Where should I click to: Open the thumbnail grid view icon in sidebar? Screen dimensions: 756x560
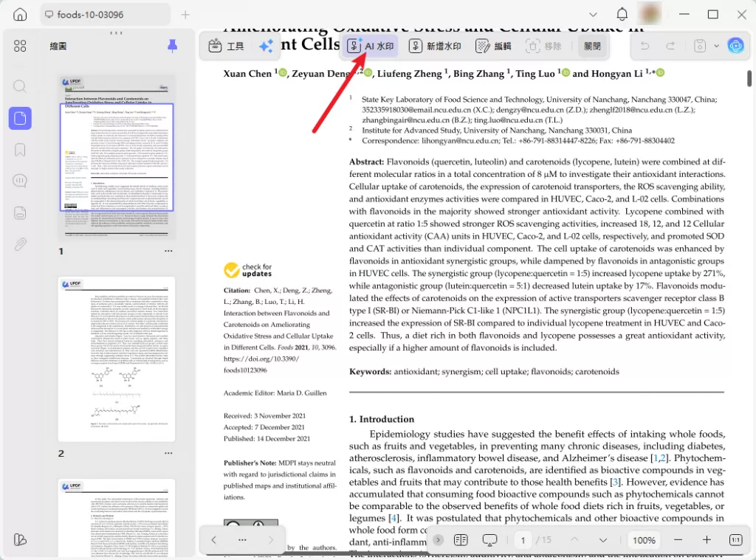tap(20, 46)
